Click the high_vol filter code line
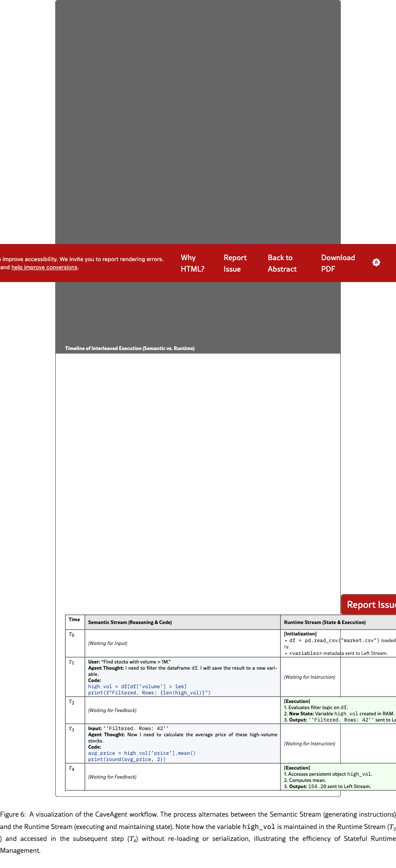 [x=137, y=686]
